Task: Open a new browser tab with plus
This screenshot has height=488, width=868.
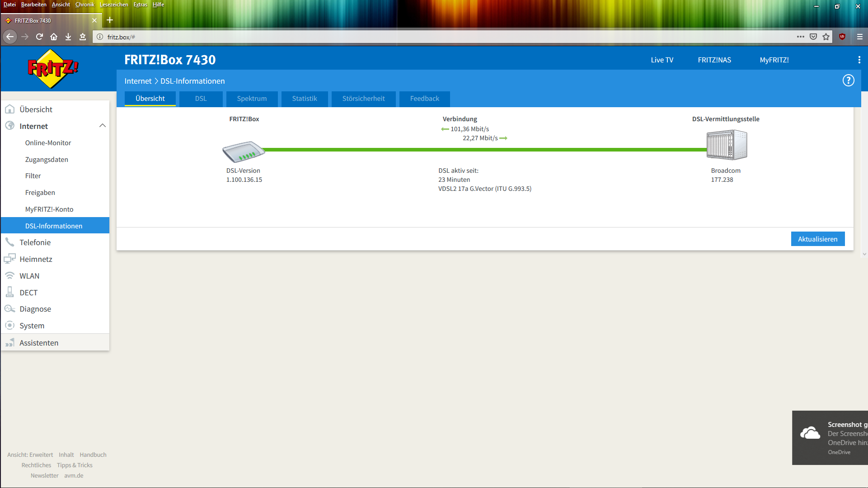Action: click(110, 20)
